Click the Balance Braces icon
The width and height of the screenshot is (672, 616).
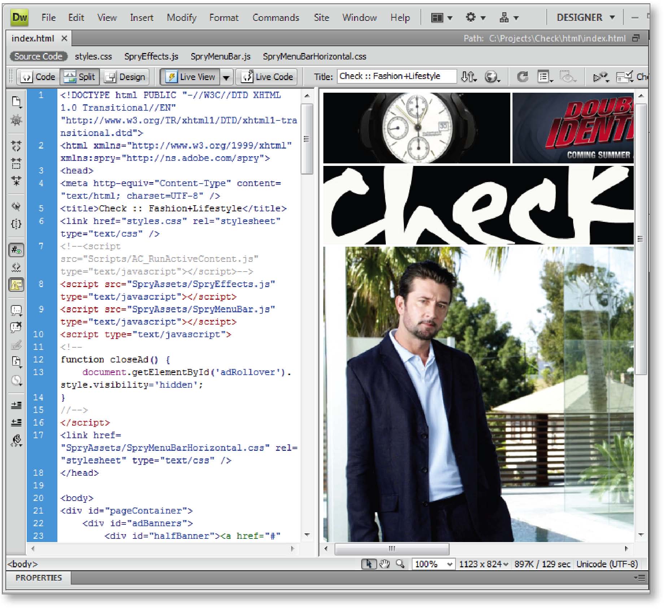pos(16,224)
